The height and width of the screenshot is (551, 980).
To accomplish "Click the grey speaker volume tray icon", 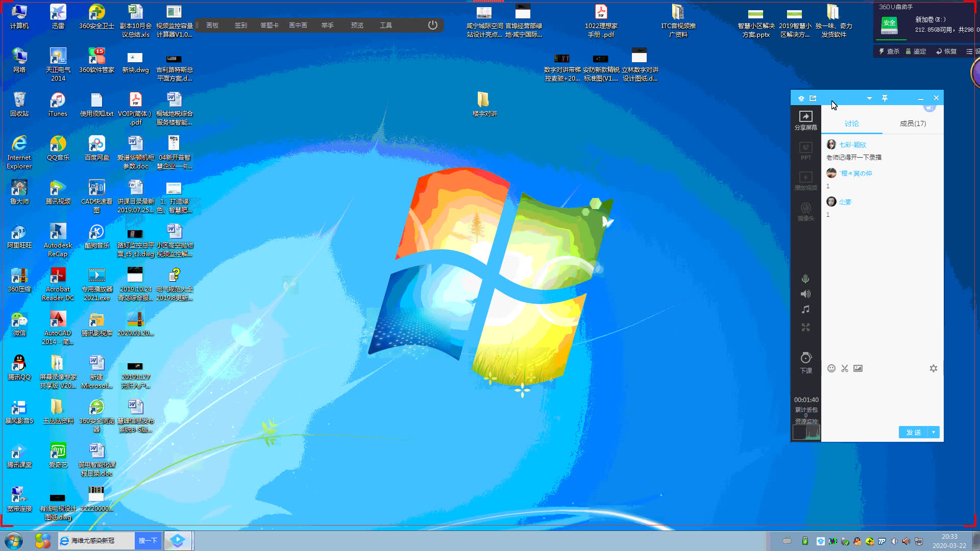I will 894,541.
